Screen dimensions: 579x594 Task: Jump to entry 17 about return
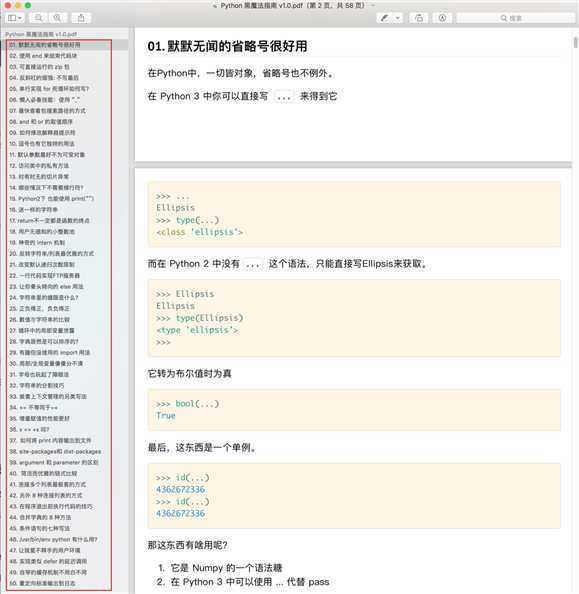pyautogui.click(x=49, y=220)
